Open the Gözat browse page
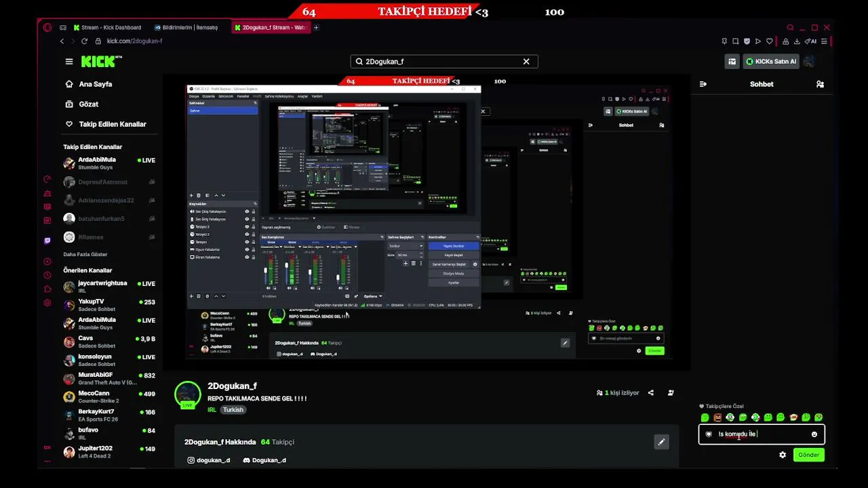Viewport: 868px width, 488px height. (82, 104)
